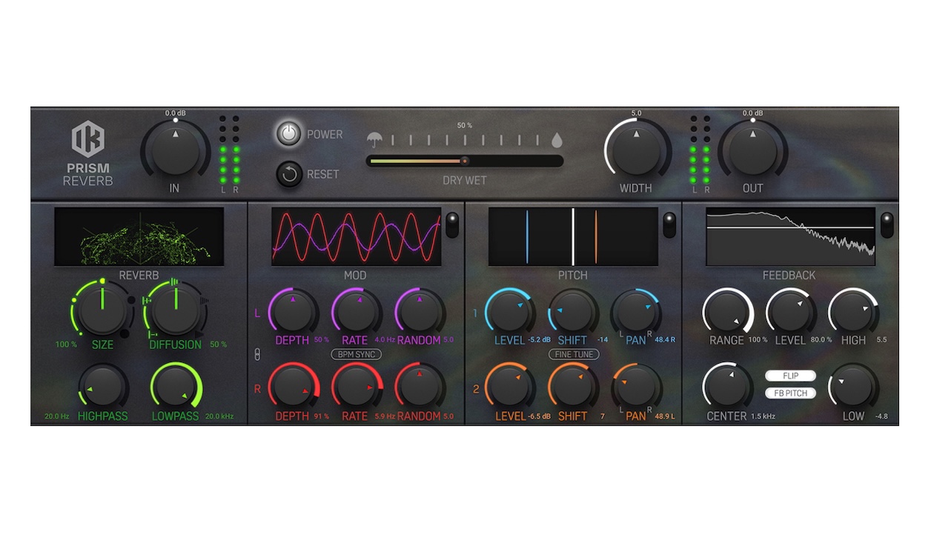
Task: Click the pitch voice 2 LEVEL knob
Action: click(x=511, y=387)
